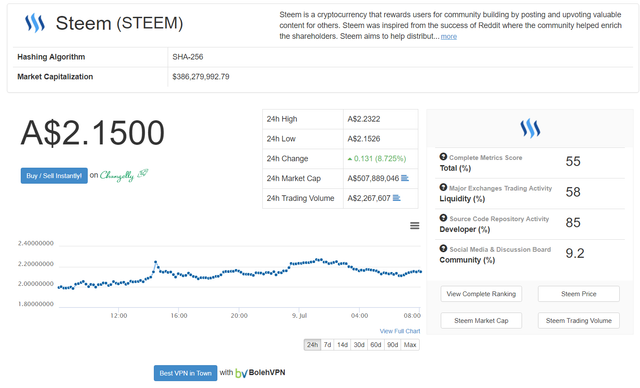Click the 16:00 x-axis label
This screenshot has height=388, width=640.
[179, 315]
